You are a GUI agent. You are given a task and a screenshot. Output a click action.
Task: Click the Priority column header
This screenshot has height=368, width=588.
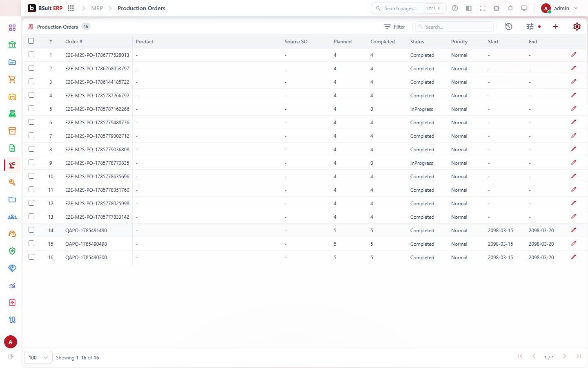click(x=459, y=42)
